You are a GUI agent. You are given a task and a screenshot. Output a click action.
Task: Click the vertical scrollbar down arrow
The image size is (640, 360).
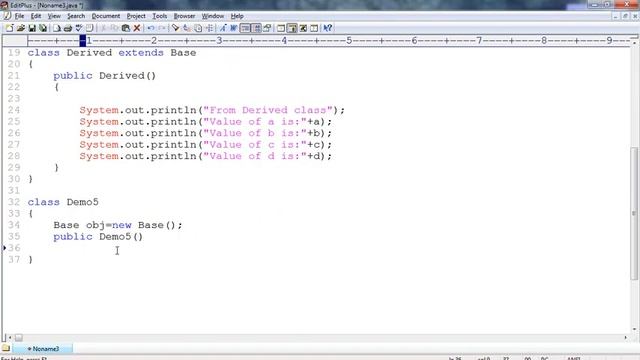(634, 329)
